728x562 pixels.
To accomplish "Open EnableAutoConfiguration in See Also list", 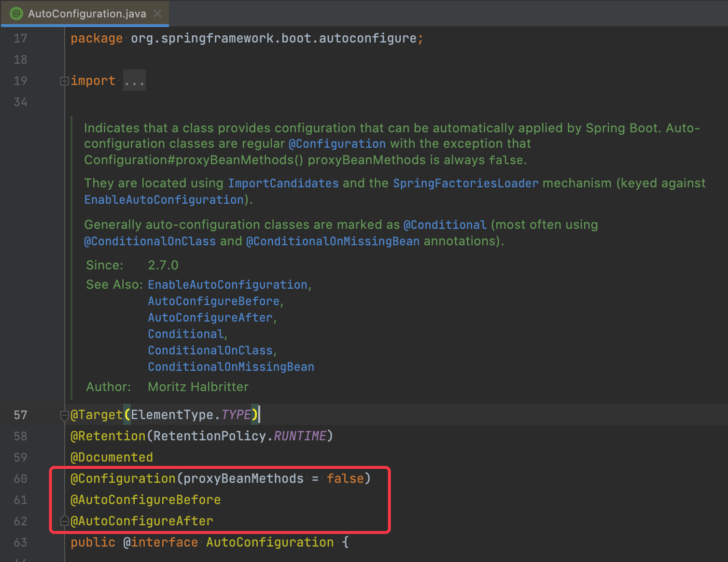I will pos(227,284).
